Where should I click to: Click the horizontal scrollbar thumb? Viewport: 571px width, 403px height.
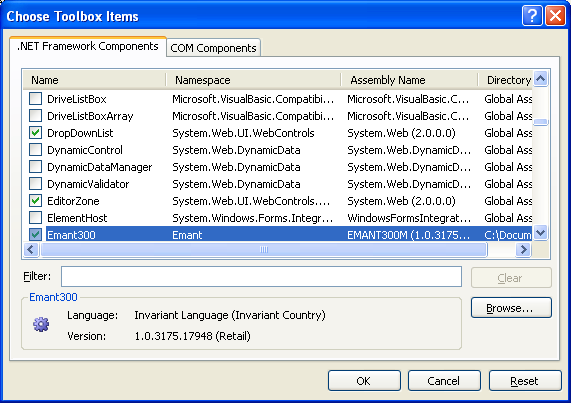tap(264, 249)
